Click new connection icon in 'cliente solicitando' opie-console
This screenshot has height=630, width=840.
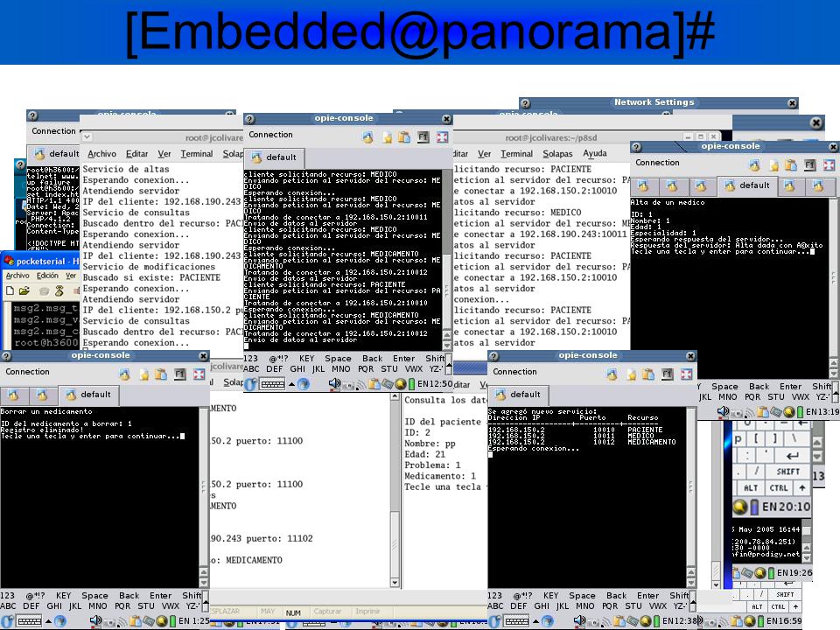[x=368, y=137]
